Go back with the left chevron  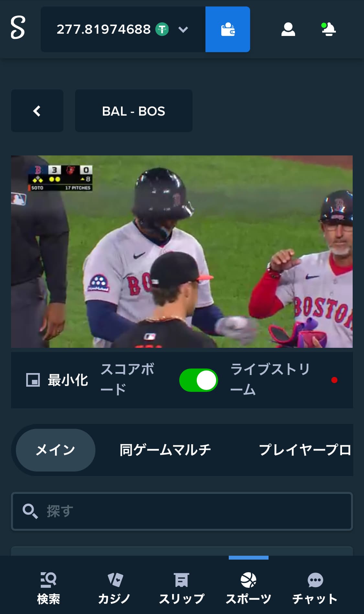coord(37,111)
